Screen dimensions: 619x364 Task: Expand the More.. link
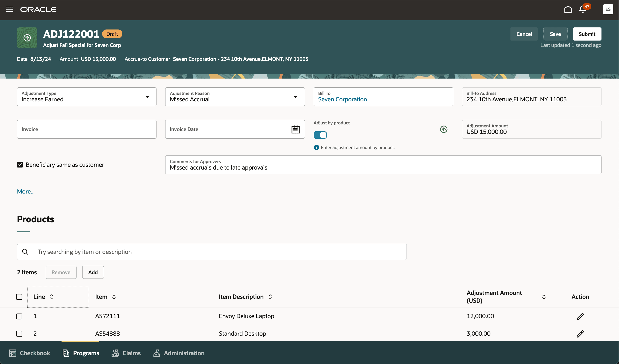pyautogui.click(x=25, y=191)
